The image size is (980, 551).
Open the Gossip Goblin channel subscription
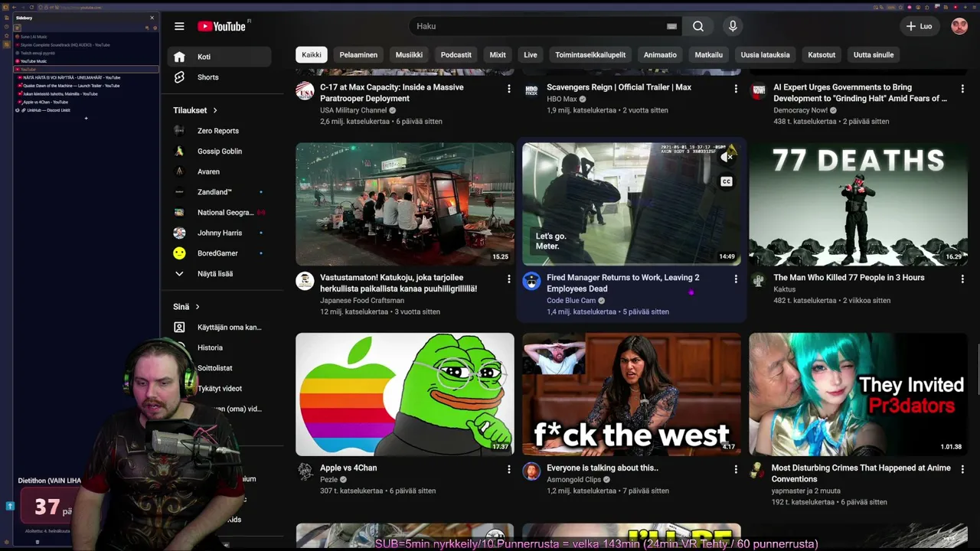[x=219, y=152]
